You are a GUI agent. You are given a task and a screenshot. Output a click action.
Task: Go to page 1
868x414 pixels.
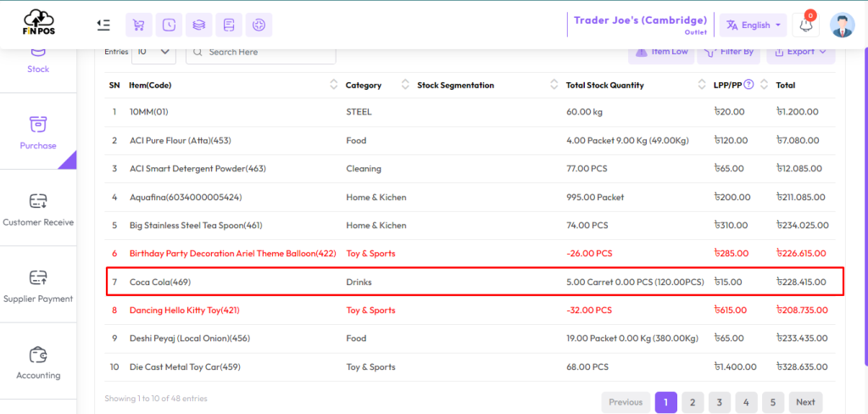666,402
